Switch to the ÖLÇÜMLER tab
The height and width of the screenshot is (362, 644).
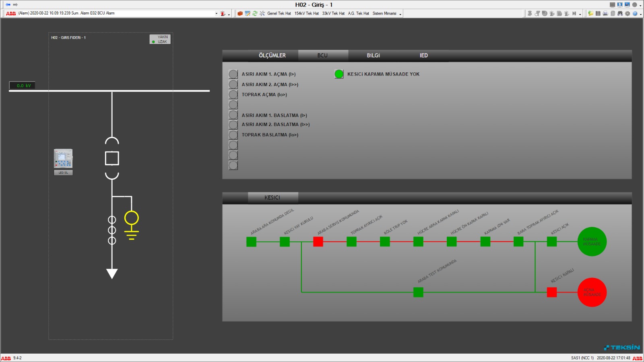click(x=272, y=56)
